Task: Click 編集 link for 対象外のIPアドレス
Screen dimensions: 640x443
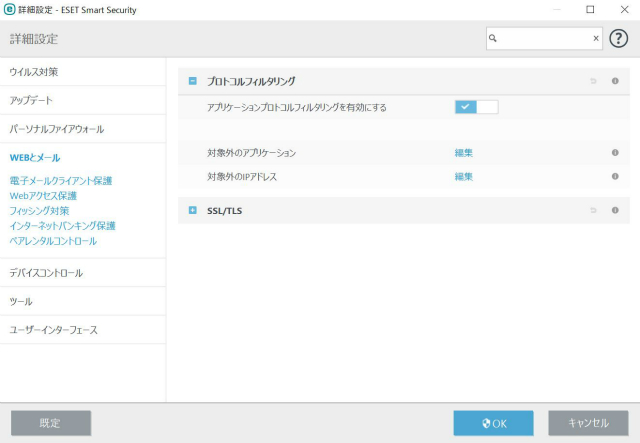Action: coord(463,176)
